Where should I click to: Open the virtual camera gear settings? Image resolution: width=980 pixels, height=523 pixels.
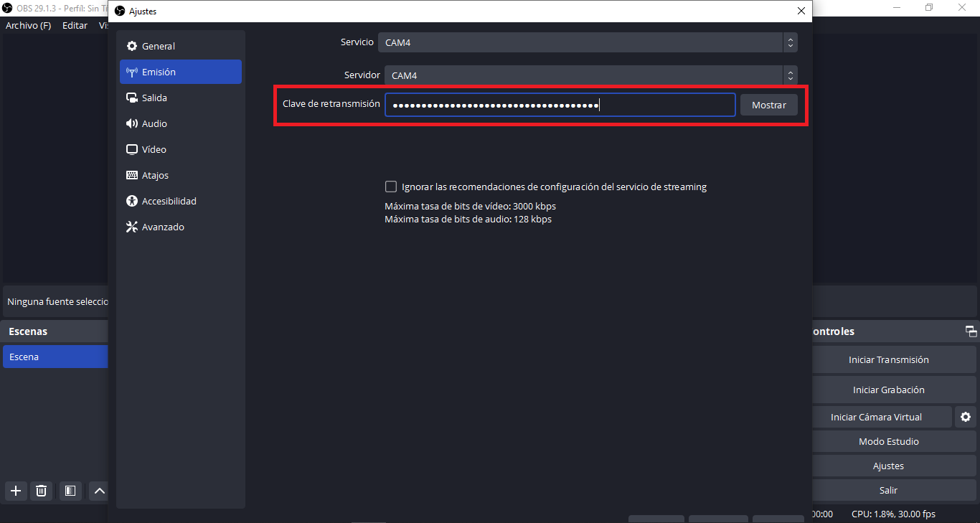pos(966,417)
